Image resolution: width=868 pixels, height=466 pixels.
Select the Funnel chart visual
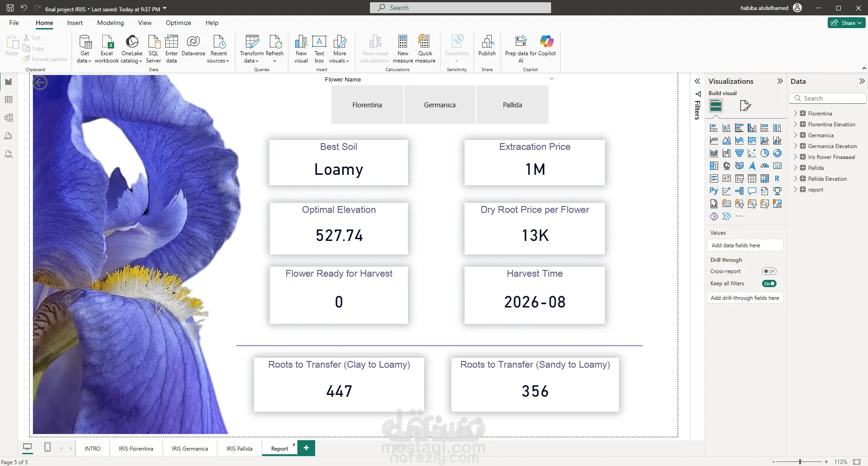tap(739, 153)
